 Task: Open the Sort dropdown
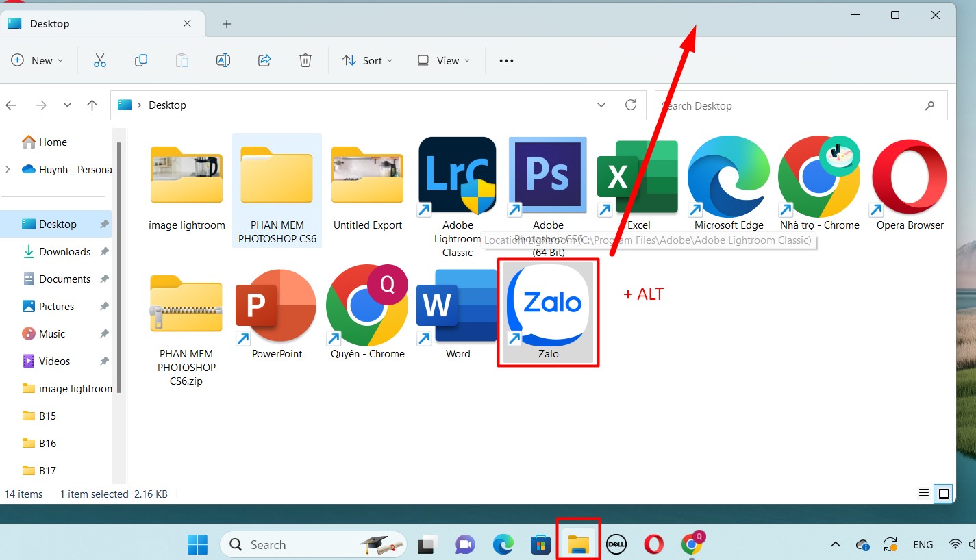tap(367, 60)
